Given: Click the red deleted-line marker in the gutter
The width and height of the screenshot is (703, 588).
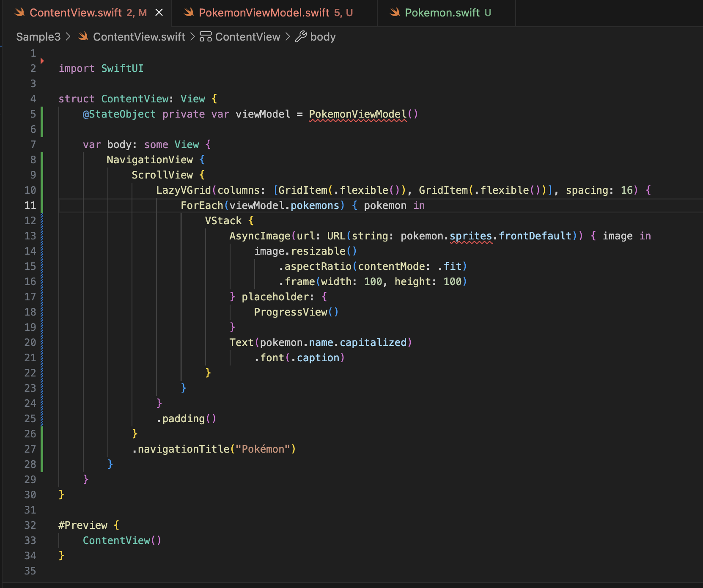Looking at the screenshot, I should click(x=42, y=61).
